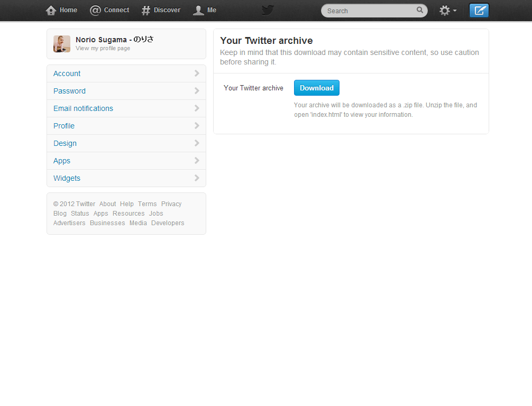Click the chevron in Design row
This screenshot has width=532, height=406.
click(197, 143)
